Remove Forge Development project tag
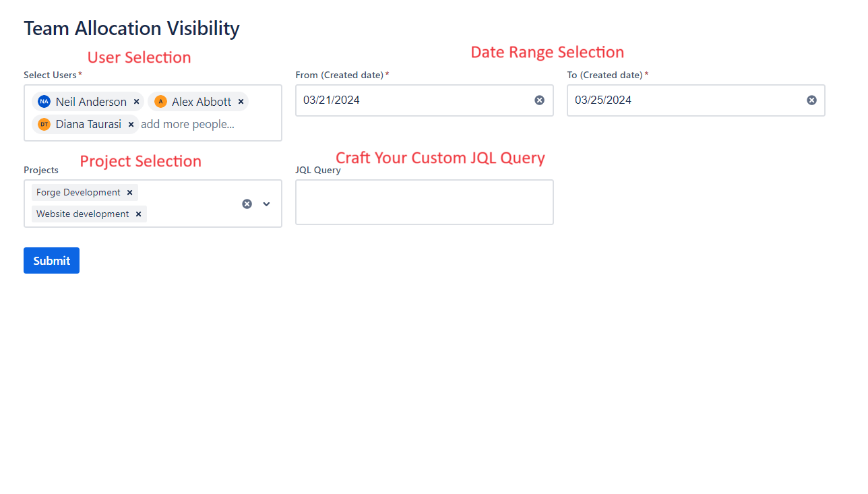The height and width of the screenshot is (494, 868). 130,193
